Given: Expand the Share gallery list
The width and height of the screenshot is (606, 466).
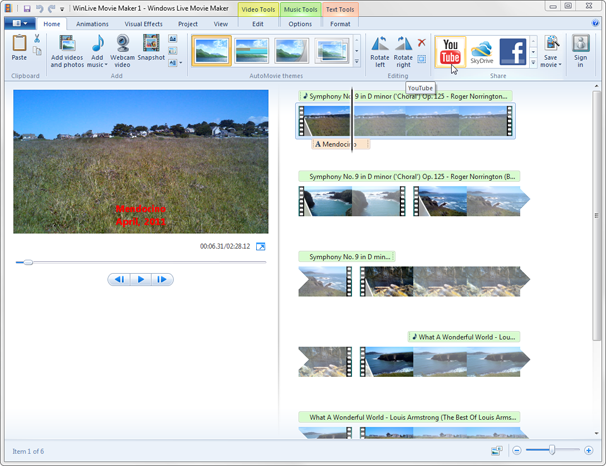Looking at the screenshot, I should click(x=533, y=62).
